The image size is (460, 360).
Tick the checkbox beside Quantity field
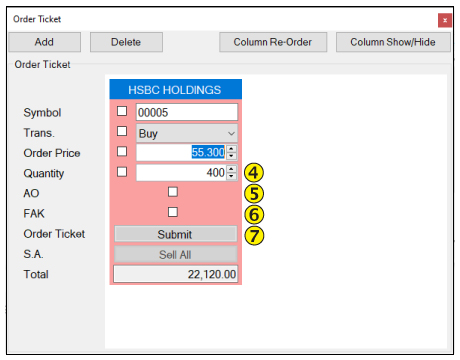(122, 172)
